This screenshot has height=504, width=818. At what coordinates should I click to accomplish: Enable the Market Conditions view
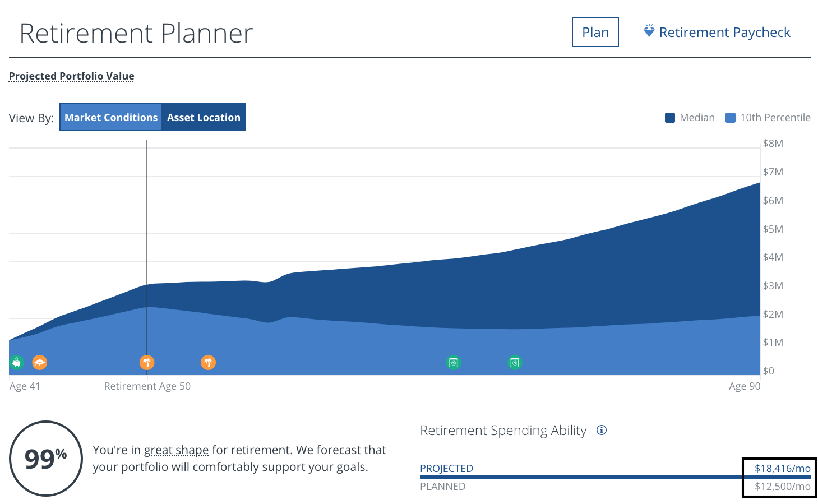click(x=110, y=117)
